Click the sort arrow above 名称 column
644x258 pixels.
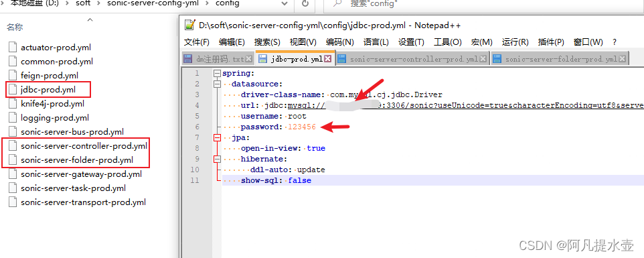point(90,19)
